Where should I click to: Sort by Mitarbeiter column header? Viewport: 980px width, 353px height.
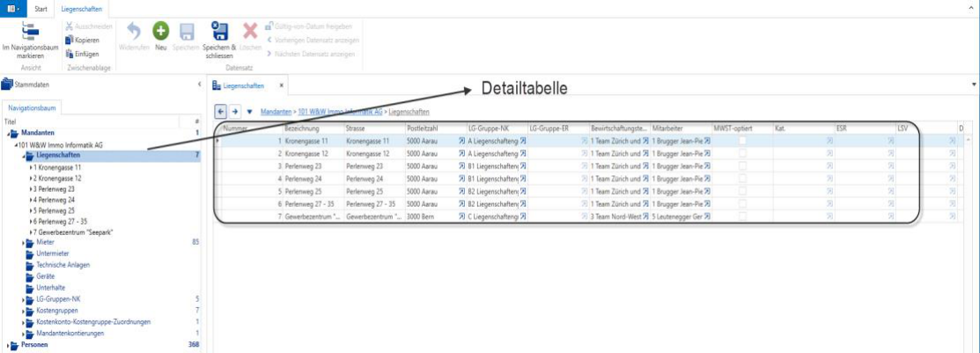680,128
